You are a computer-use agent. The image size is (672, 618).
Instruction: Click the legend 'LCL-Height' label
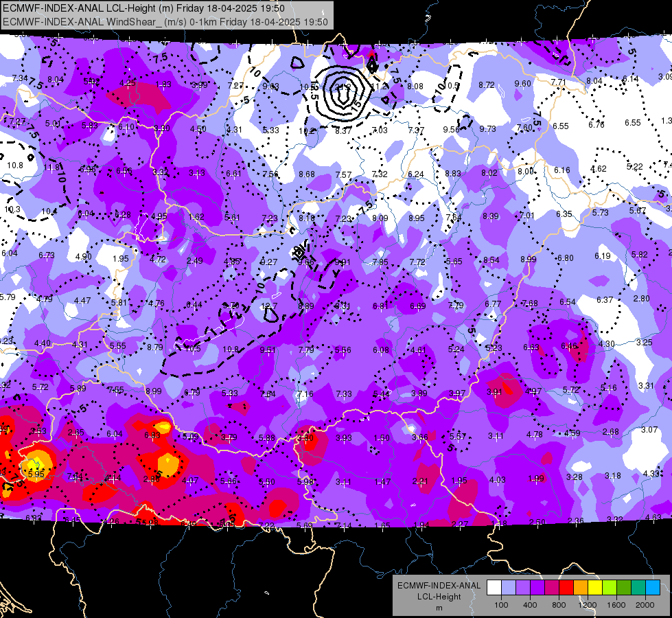(439, 597)
